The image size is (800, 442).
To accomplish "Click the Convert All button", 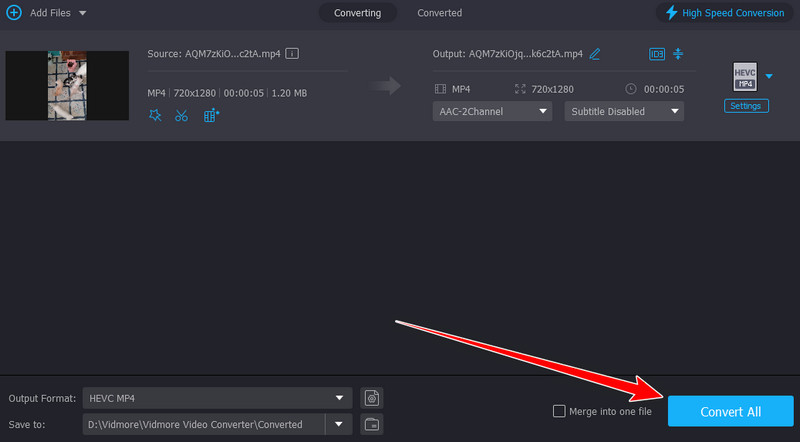I will (729, 411).
